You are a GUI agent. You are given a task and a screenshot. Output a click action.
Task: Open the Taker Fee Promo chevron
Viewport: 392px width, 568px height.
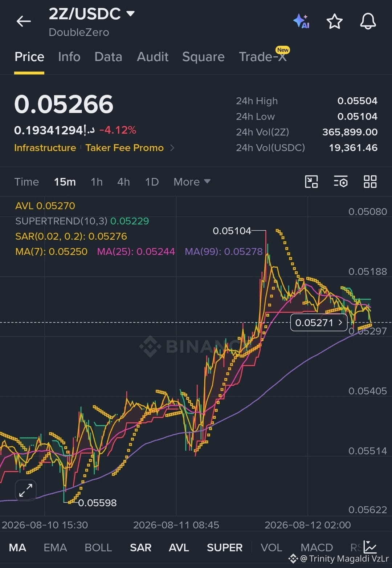pos(172,148)
